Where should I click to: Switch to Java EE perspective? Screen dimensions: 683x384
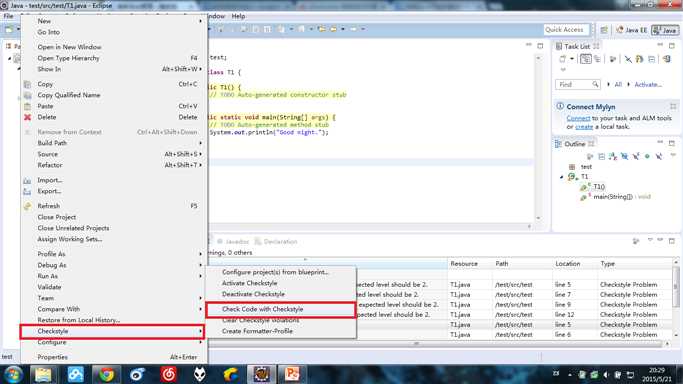pyautogui.click(x=632, y=30)
